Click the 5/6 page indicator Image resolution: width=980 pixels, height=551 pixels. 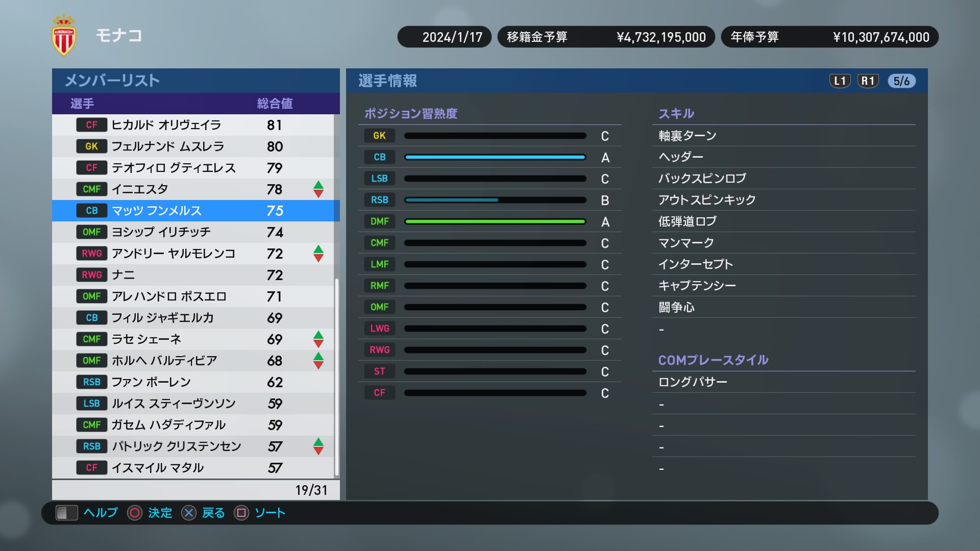tap(901, 81)
